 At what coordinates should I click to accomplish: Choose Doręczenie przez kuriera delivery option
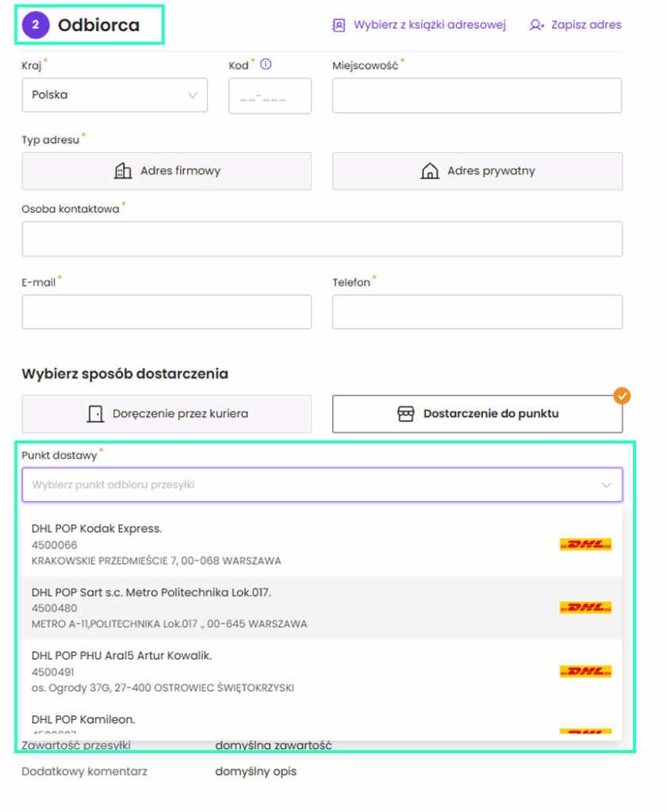tap(167, 414)
